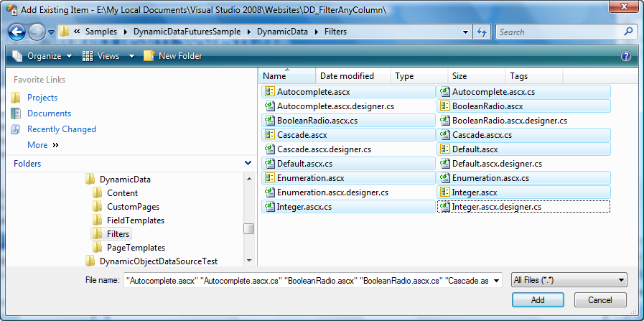Select the Content folder in tree
This screenshot has height=321, width=644.
122,192
